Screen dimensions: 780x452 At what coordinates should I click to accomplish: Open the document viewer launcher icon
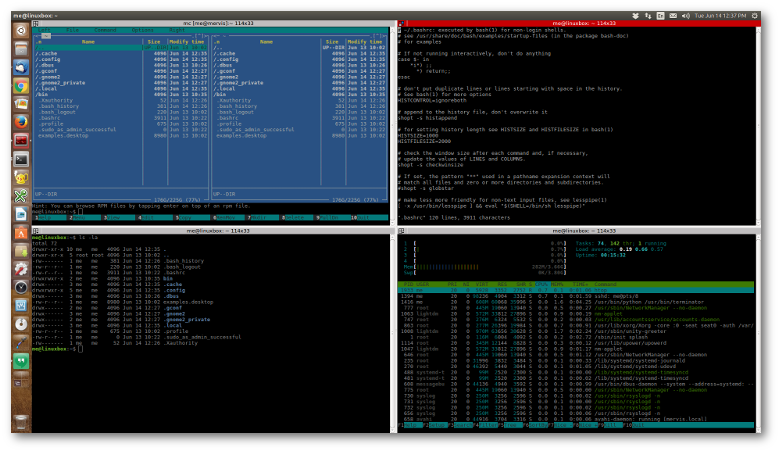pos(21,214)
